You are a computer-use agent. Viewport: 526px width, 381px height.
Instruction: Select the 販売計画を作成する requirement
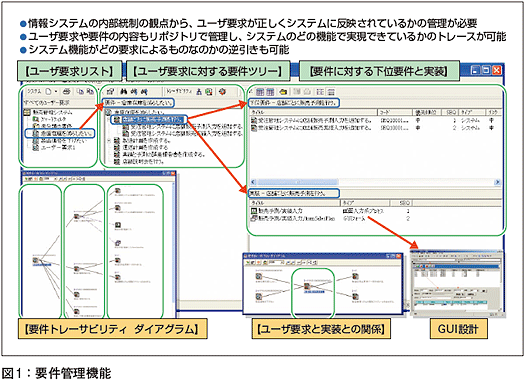click(141, 141)
